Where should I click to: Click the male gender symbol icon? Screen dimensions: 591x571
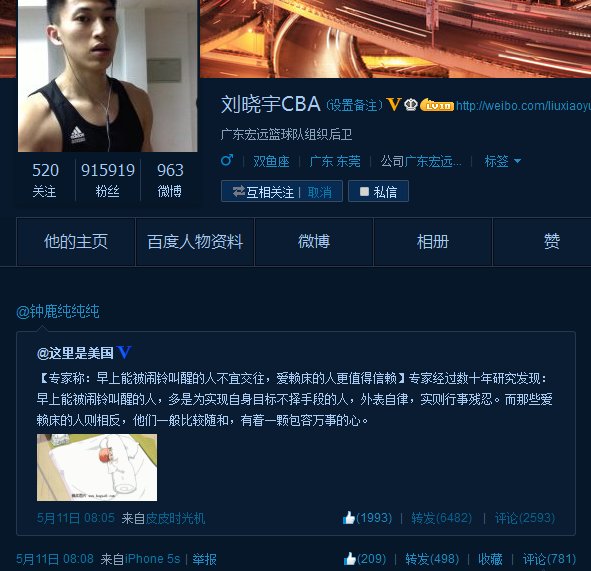coord(227,160)
